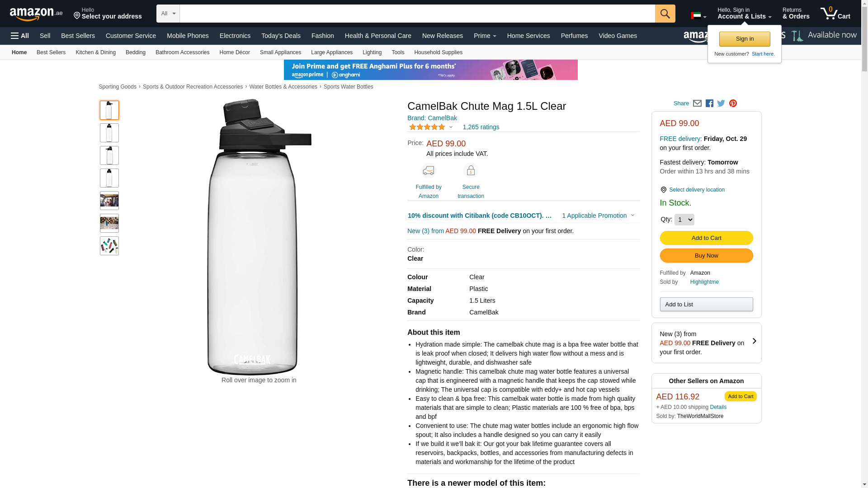Expand the country flag language selector

pyautogui.click(x=698, y=16)
